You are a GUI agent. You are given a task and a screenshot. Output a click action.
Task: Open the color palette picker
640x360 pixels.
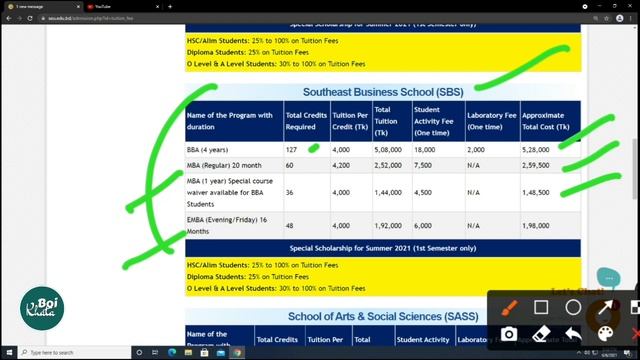coord(605,334)
